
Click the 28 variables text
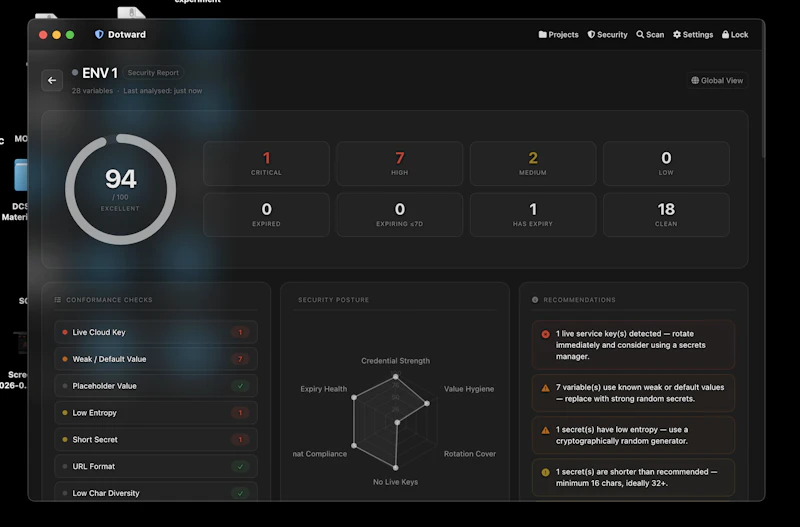[92, 91]
